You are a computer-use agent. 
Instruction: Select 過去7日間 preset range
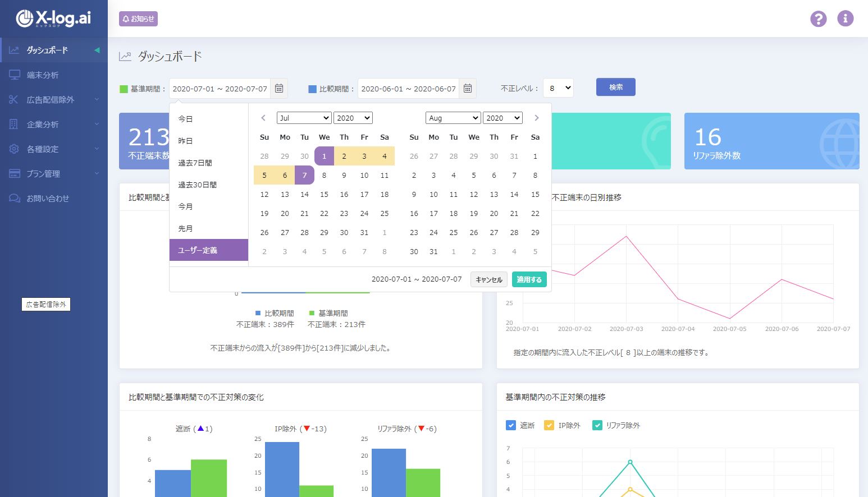tap(209, 163)
